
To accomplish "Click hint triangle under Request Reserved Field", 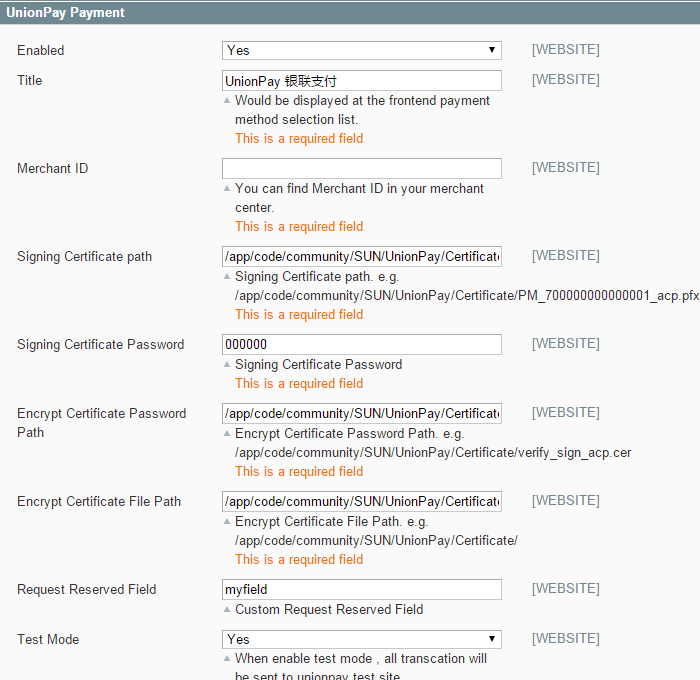I will pos(227,610).
